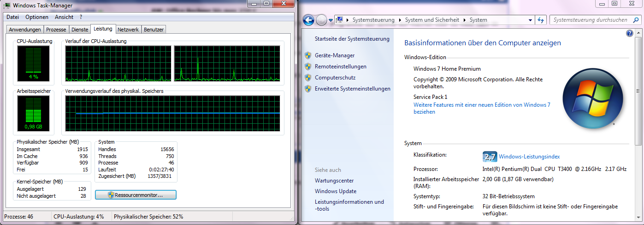This screenshot has height=225, width=644.
Task: Open Computerschutz link
Action: click(x=335, y=78)
